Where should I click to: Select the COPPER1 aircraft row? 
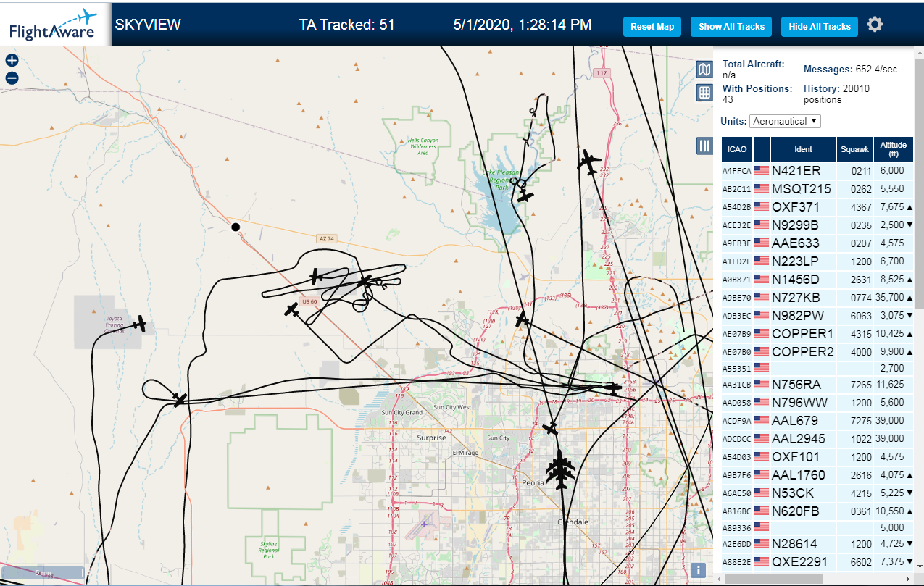click(817, 334)
